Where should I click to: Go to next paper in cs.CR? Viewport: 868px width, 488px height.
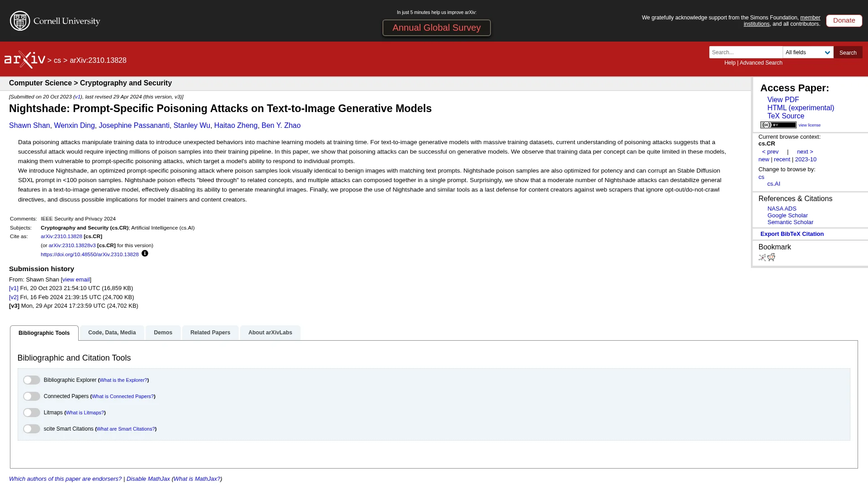805,152
